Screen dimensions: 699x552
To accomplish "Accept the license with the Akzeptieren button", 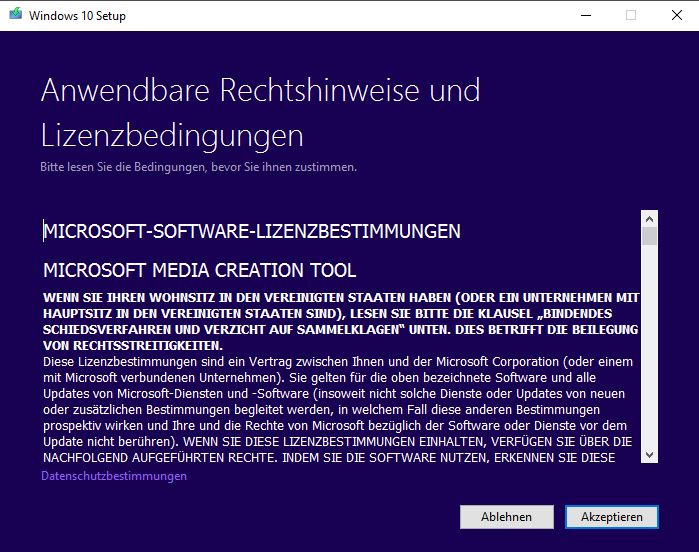I will click(611, 517).
